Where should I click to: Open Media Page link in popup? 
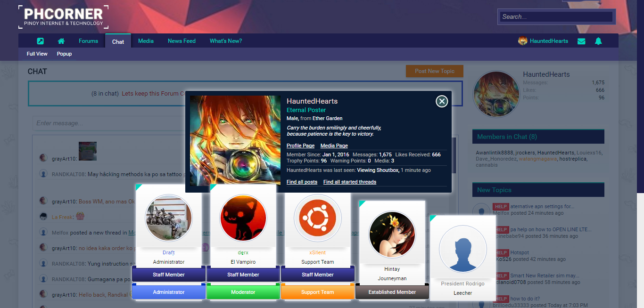334,146
